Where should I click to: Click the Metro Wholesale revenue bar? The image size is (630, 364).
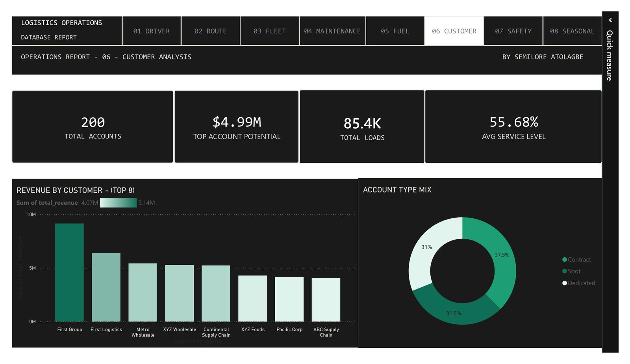tap(143, 292)
